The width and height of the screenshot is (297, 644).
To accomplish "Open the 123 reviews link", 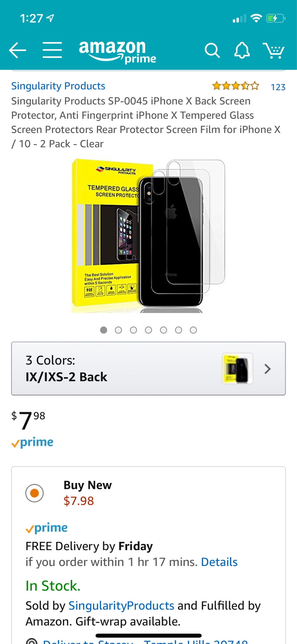I will [x=278, y=87].
